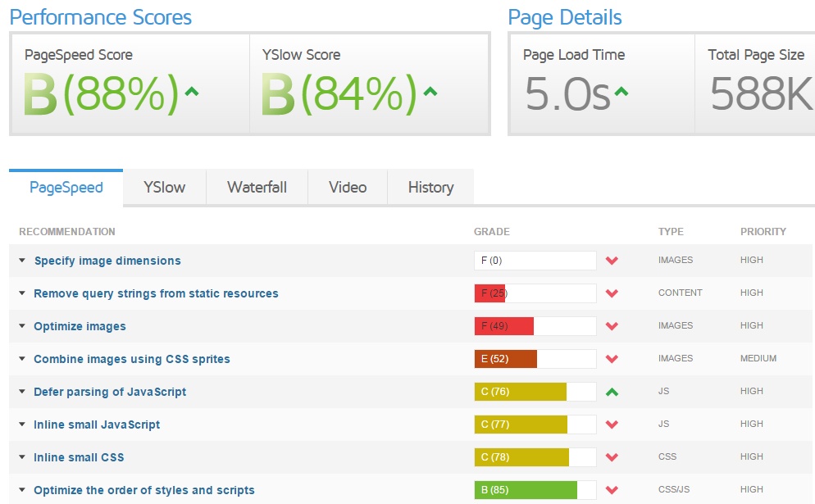Open the Waterfall tab
The height and width of the screenshot is (504, 815).
click(x=257, y=188)
